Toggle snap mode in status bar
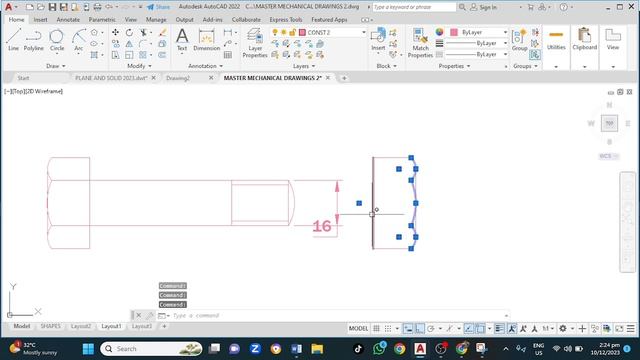640x360 pixels. 388,329
